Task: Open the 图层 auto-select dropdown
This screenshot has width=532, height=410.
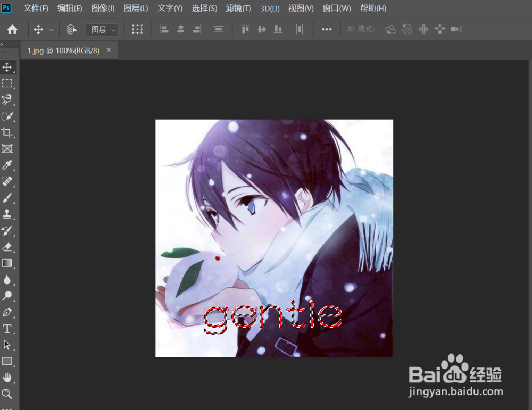Action: pos(102,30)
